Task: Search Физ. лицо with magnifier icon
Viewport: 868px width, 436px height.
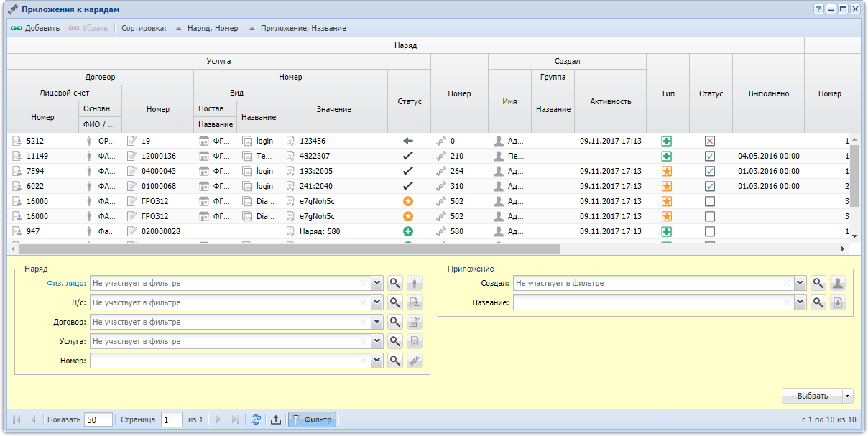Action: point(394,283)
